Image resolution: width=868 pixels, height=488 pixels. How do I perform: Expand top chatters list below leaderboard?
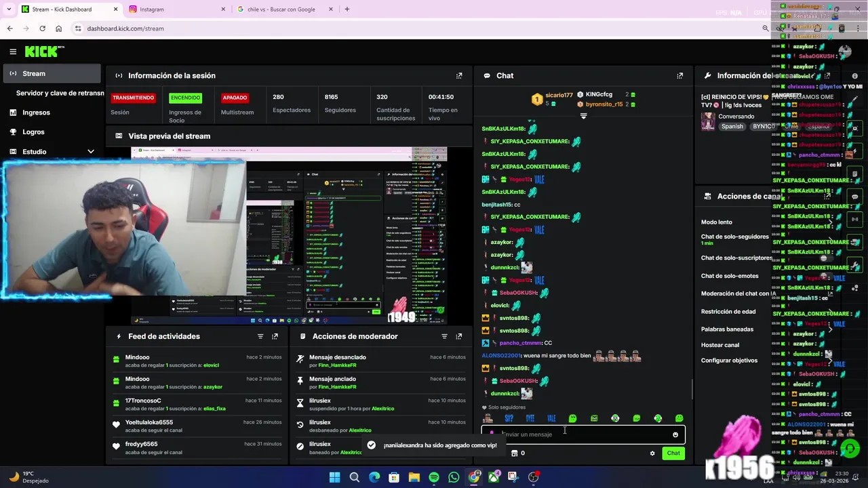point(583,116)
